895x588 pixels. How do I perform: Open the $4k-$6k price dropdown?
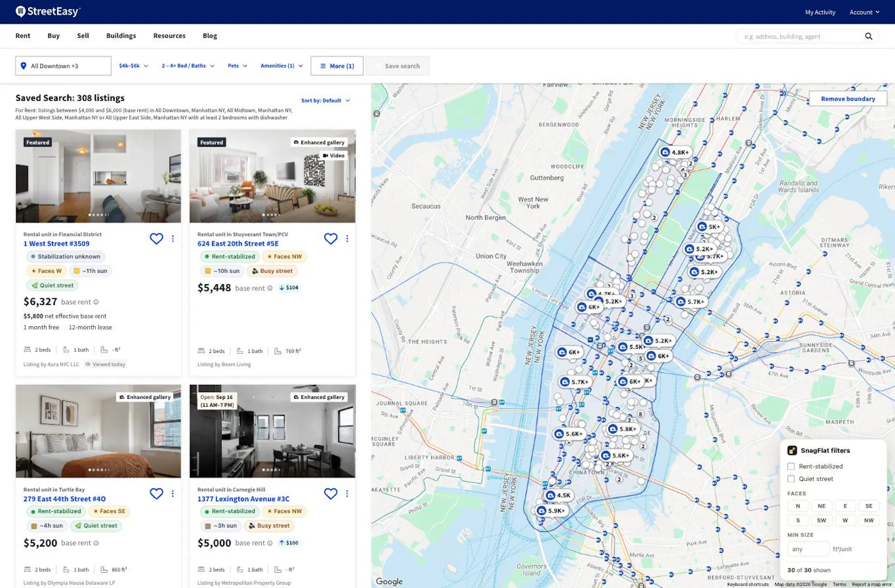point(134,66)
